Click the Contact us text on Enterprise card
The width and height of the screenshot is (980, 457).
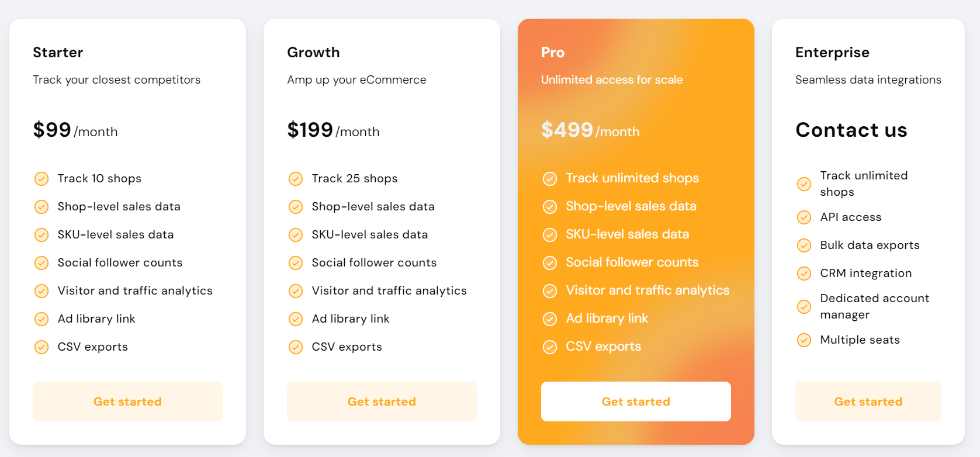pyautogui.click(x=851, y=130)
